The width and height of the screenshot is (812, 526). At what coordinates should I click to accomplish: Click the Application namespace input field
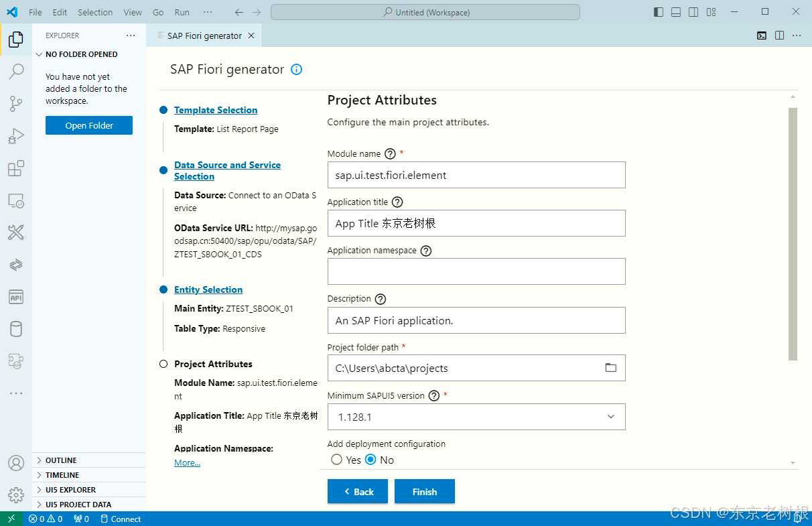click(x=476, y=271)
